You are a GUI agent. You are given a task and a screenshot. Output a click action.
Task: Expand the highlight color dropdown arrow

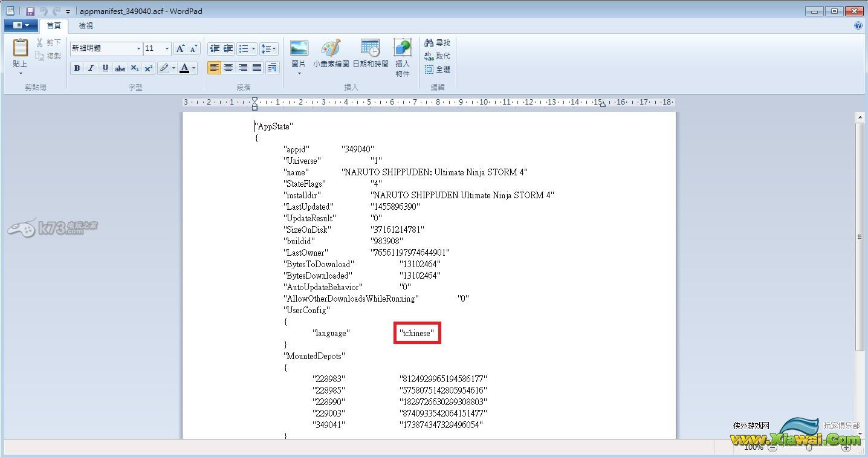173,68
